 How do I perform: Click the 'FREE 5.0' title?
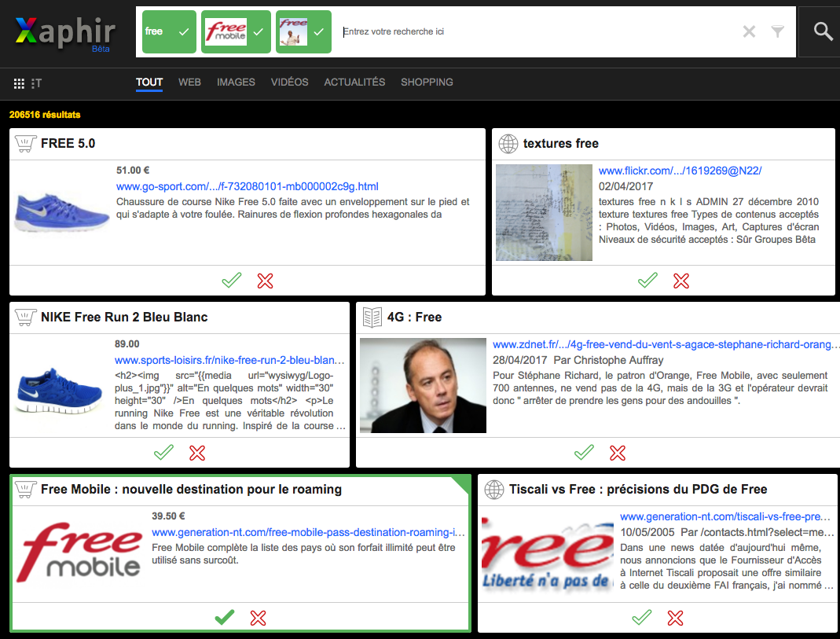(x=68, y=144)
